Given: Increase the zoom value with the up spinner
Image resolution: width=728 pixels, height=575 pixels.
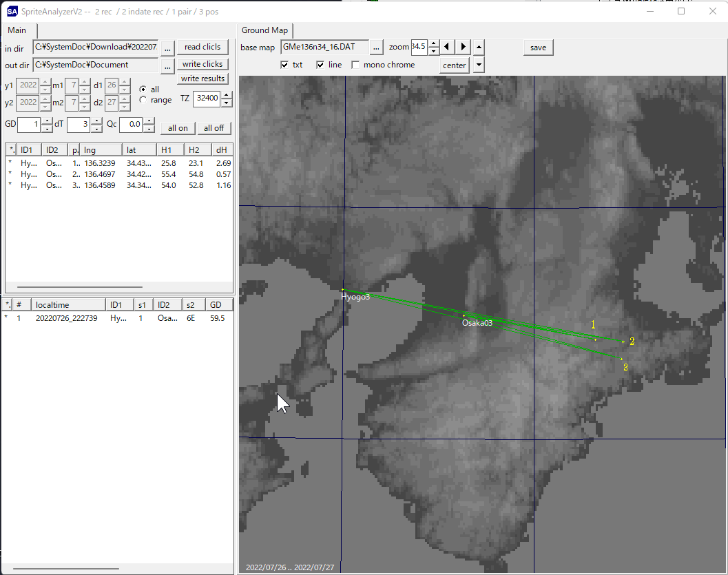Looking at the screenshot, I should pyautogui.click(x=433, y=43).
